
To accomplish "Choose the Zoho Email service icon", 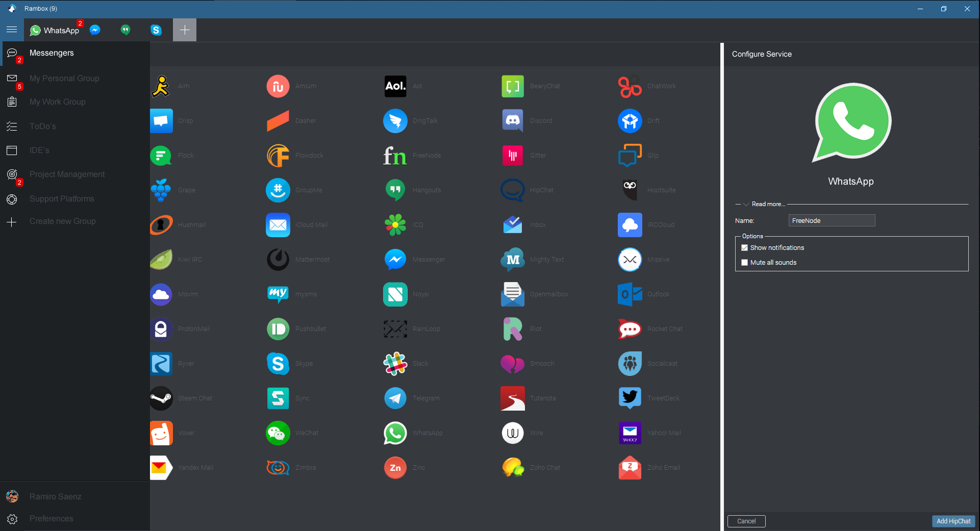I will [630, 468].
